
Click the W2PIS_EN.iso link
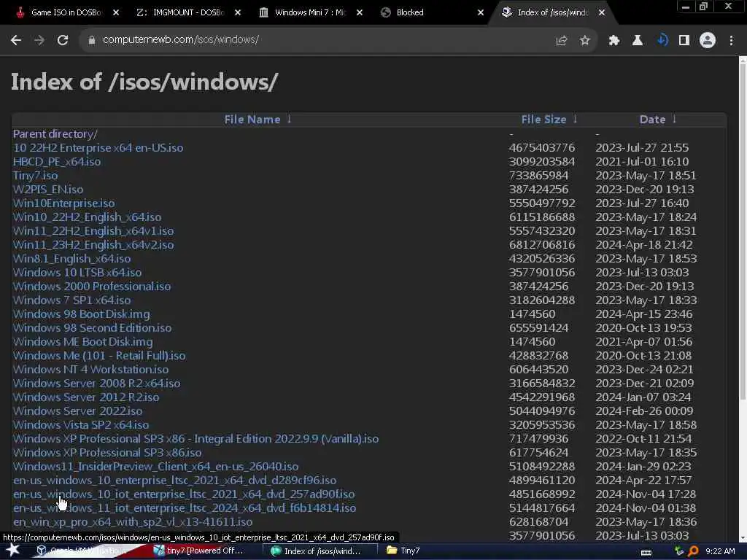[x=48, y=190]
